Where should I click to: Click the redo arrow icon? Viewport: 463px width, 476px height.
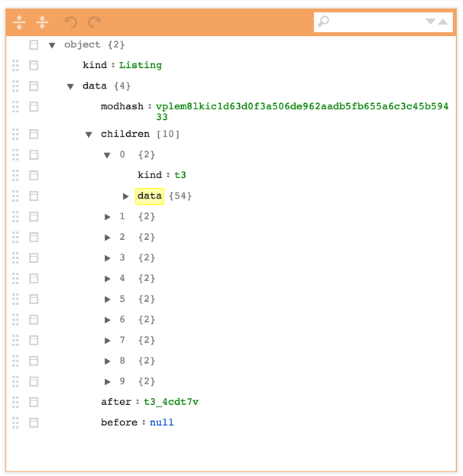(95, 22)
